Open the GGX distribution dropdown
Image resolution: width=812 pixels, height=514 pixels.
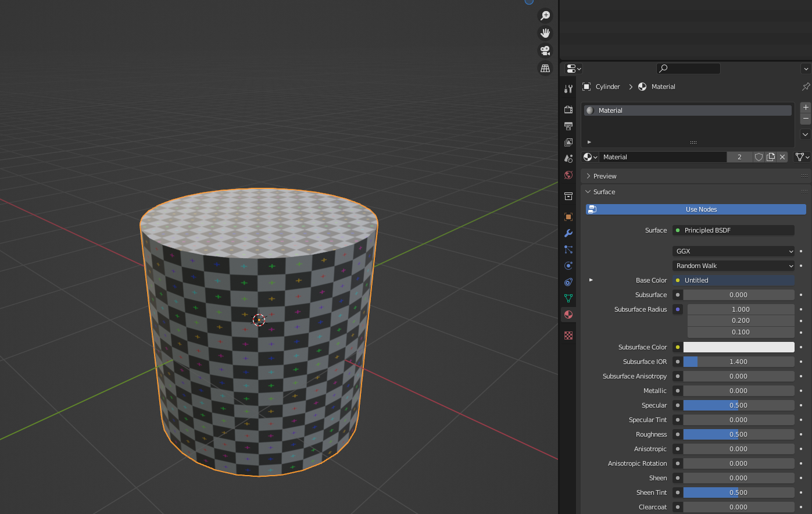[x=734, y=251]
